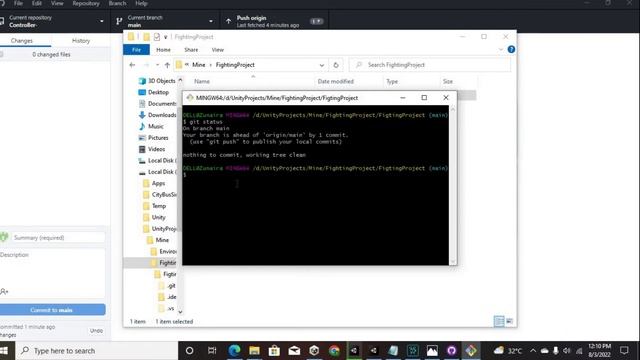Expand the Explorer ribbon chevron
The image size is (640, 360).
coord(501,50)
